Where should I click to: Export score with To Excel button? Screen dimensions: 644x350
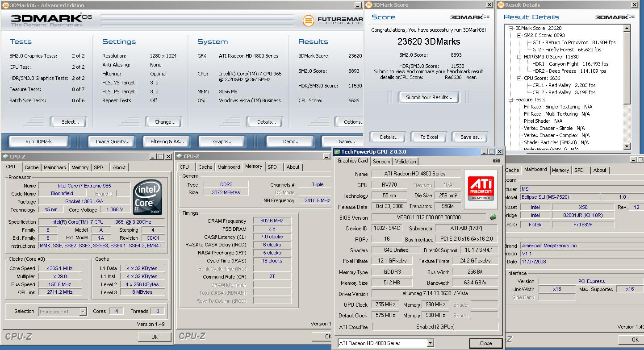[429, 137]
